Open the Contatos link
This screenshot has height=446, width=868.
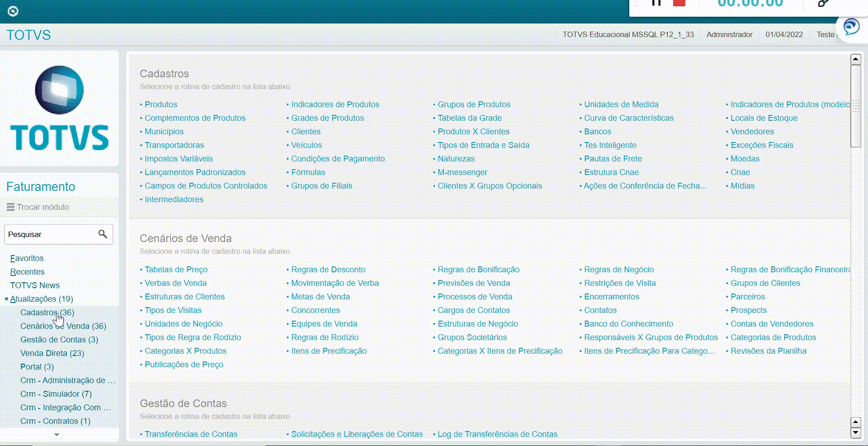[600, 310]
